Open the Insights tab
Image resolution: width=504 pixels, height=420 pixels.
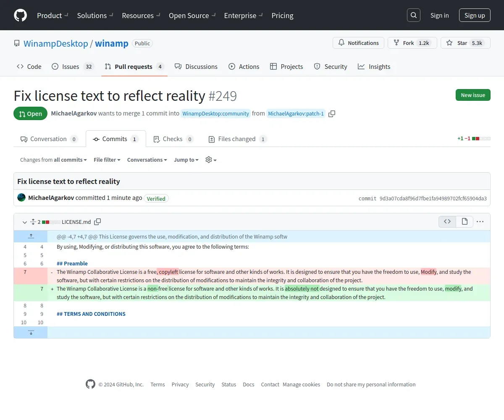(374, 66)
